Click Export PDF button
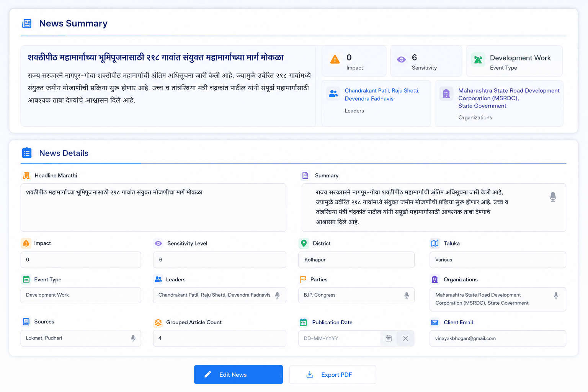Screen dimensions: 588x392 coord(333,374)
